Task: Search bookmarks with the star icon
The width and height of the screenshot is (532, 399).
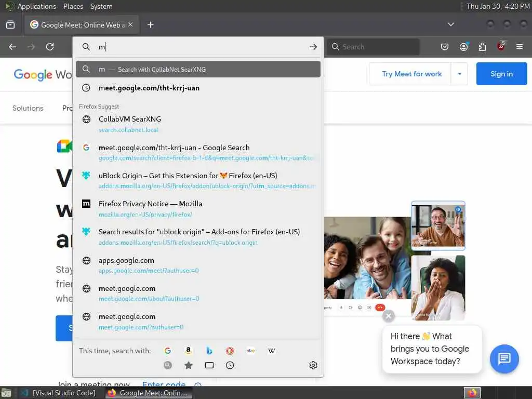Action: [188, 365]
